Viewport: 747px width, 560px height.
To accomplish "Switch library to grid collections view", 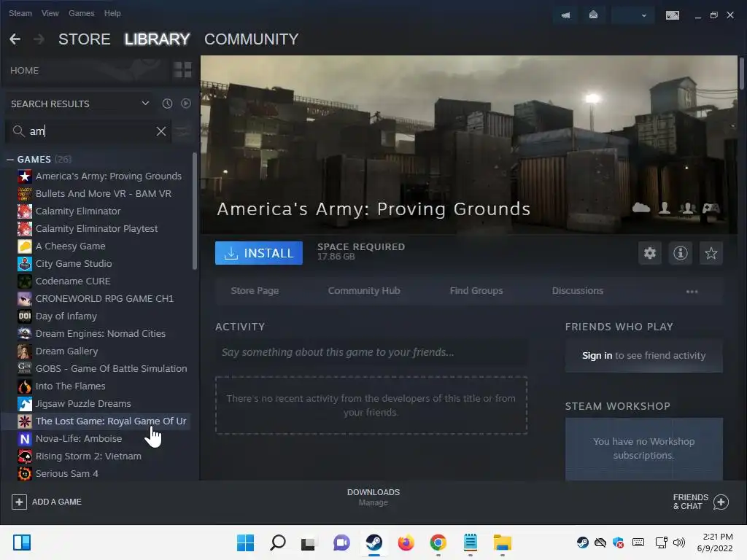I will [182, 70].
